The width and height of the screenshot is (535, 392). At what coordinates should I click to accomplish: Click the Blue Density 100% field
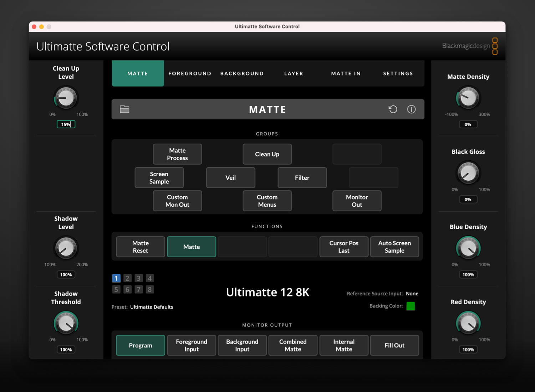468,274
